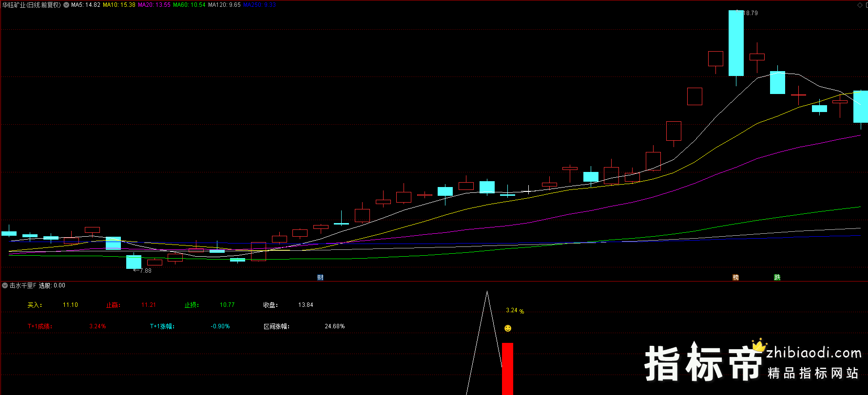Click the closing value 13.84
Viewport: 868px width, 395px height.
306,305
